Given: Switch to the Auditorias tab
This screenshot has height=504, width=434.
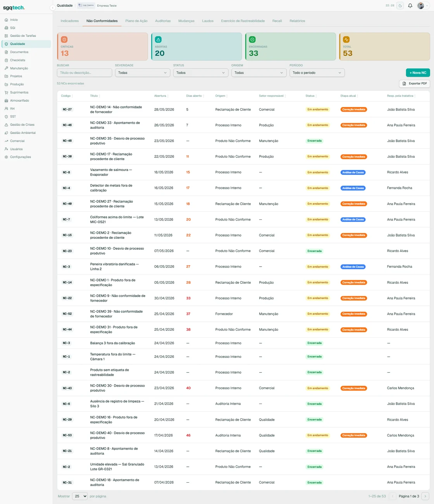Looking at the screenshot, I should click(x=163, y=21).
